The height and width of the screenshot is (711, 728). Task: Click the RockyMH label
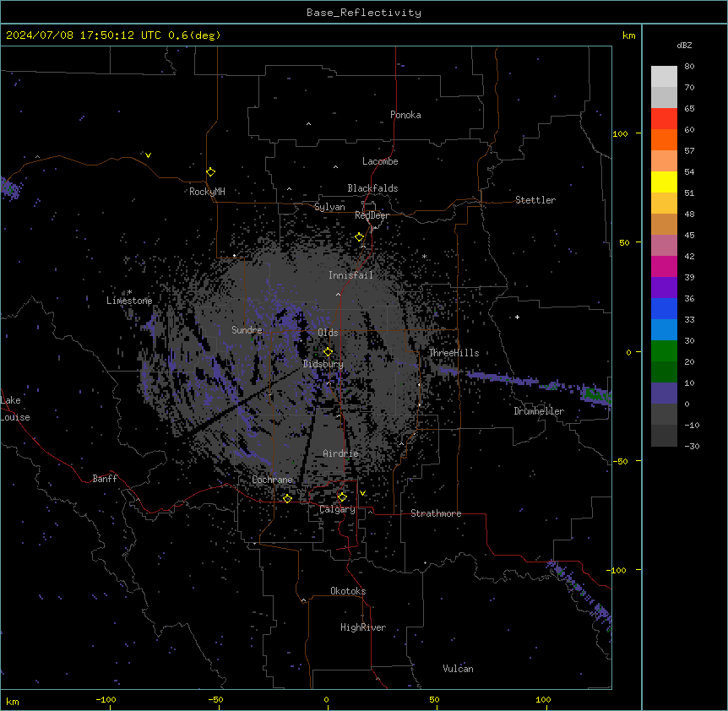click(207, 192)
